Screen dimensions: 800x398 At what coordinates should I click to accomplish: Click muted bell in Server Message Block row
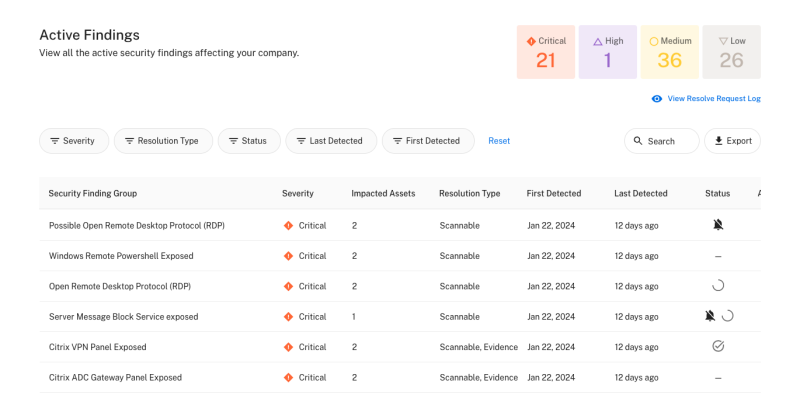click(710, 316)
